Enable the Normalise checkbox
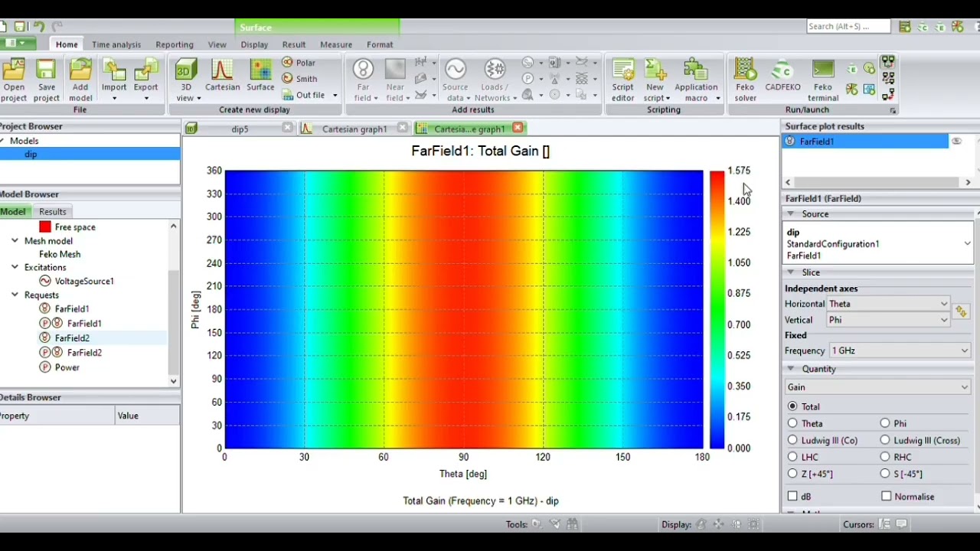 887,497
